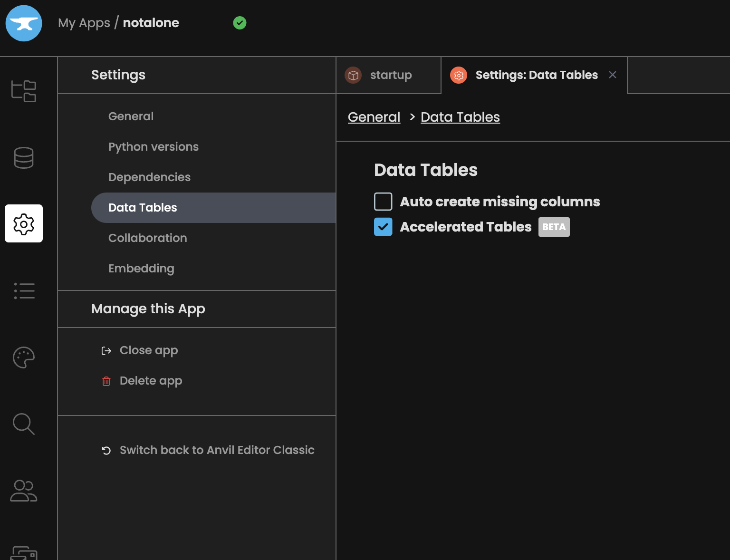Click the orange settings icon on tab
This screenshot has height=560, width=730.
(x=459, y=75)
